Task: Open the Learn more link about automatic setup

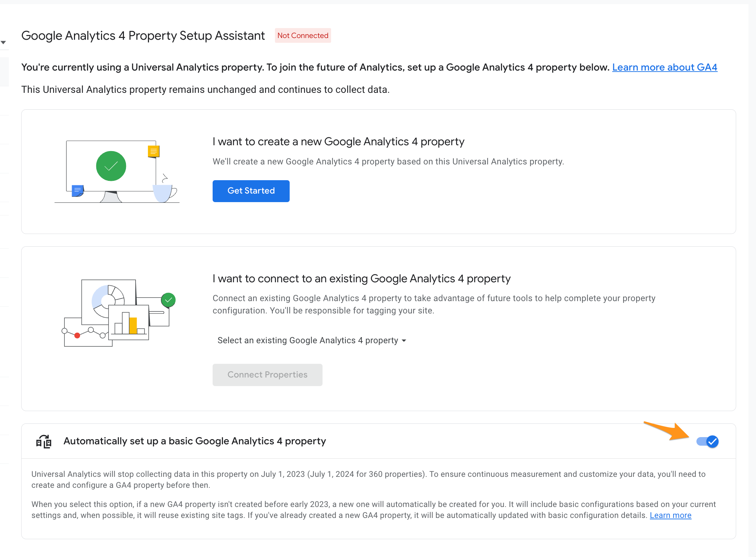Action: coord(670,515)
